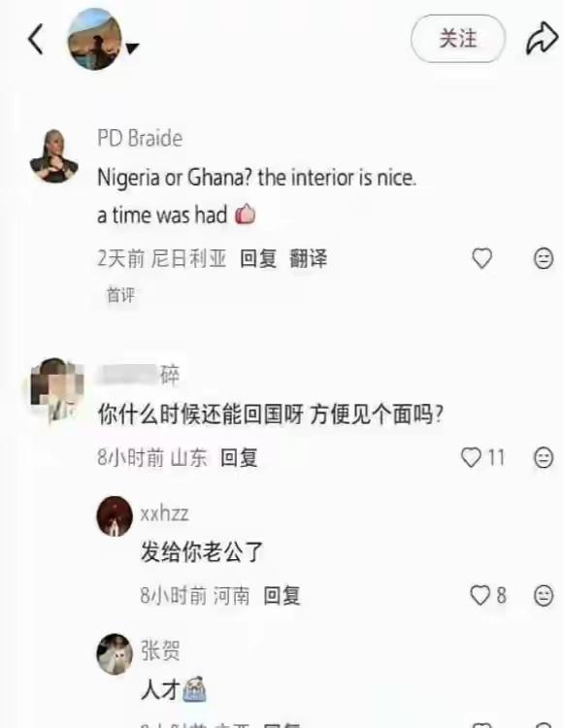This screenshot has width=563, height=728.
Task: Open PD Braide's profile avatar
Action: 53,155
